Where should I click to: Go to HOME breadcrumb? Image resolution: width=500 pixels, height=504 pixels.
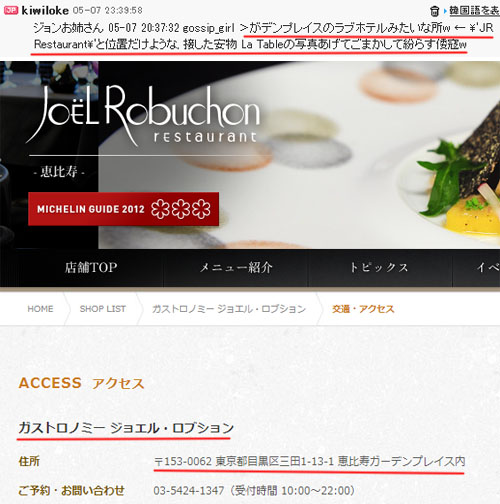40,309
